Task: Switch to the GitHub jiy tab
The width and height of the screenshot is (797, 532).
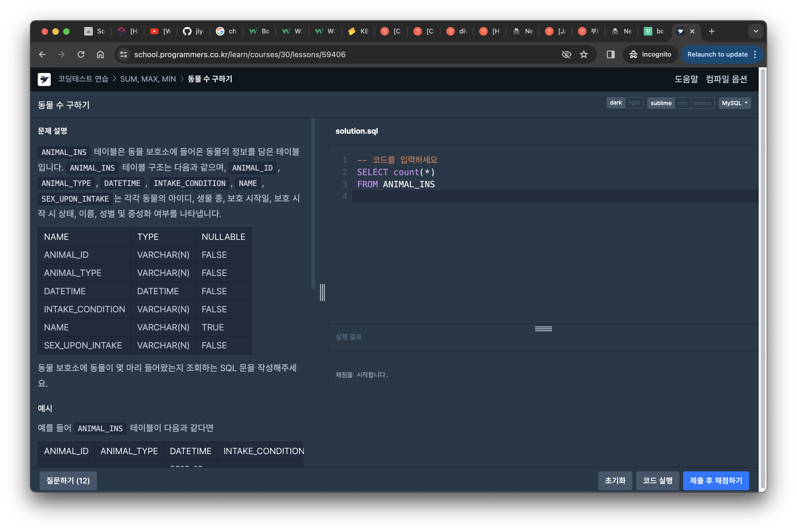Action: [193, 31]
